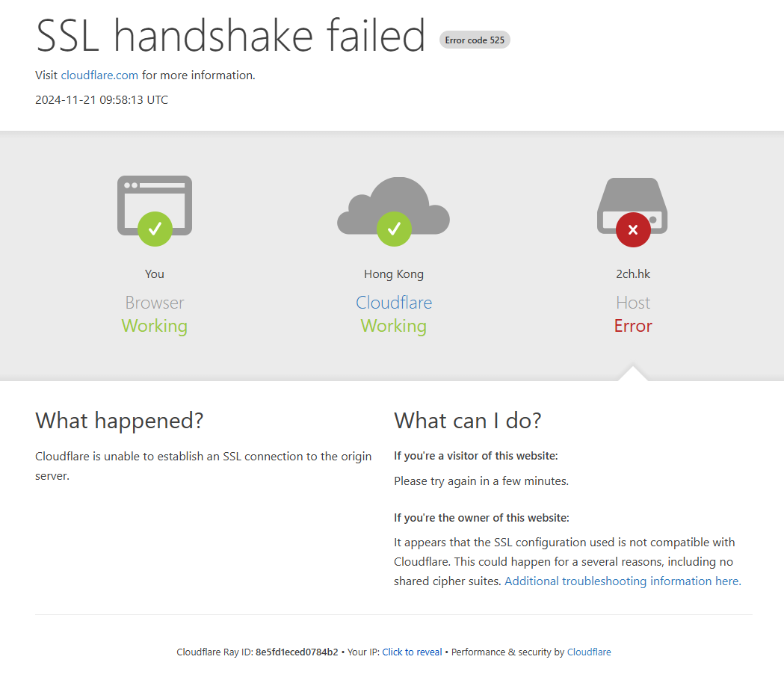Screen dimensions: 784x692
Task: Click the Error code 525 badge
Action: (x=475, y=40)
